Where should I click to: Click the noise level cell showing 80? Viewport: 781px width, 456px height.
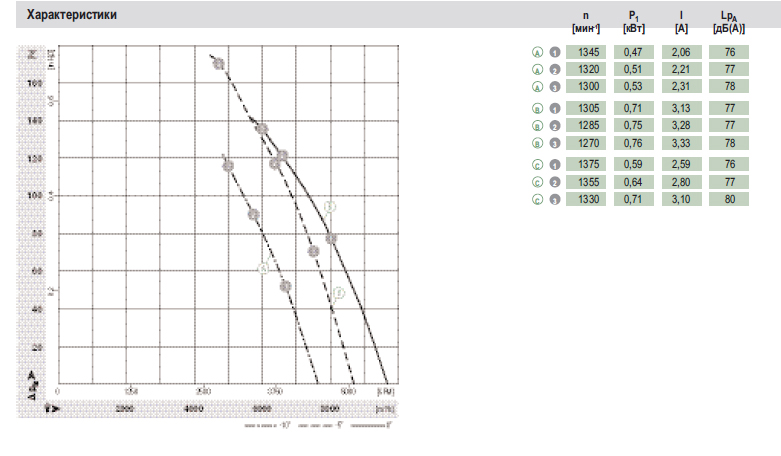(x=729, y=200)
